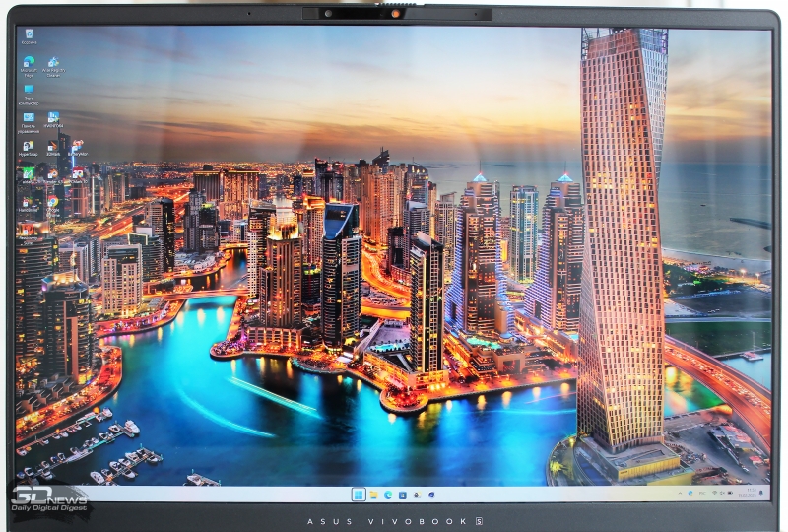Screen dimensions: 788x532
Task: Select the This PC desktop icon
Action: (29, 91)
